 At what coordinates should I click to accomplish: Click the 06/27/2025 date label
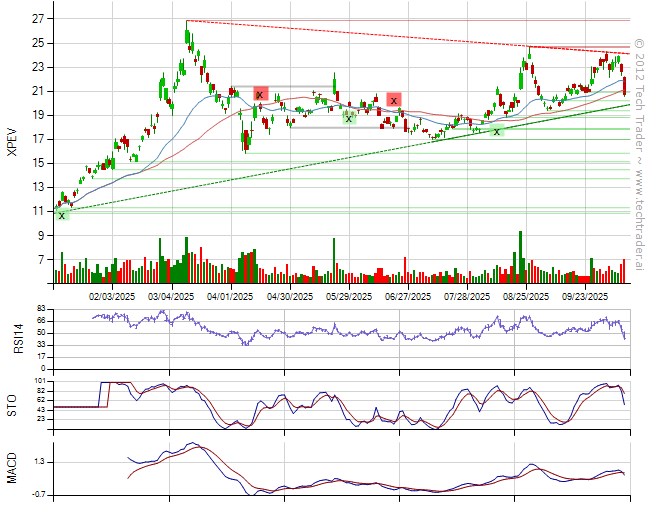click(x=408, y=296)
